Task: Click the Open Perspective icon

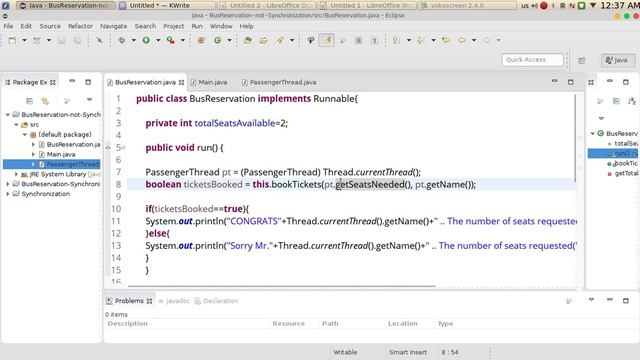Action: (x=582, y=60)
